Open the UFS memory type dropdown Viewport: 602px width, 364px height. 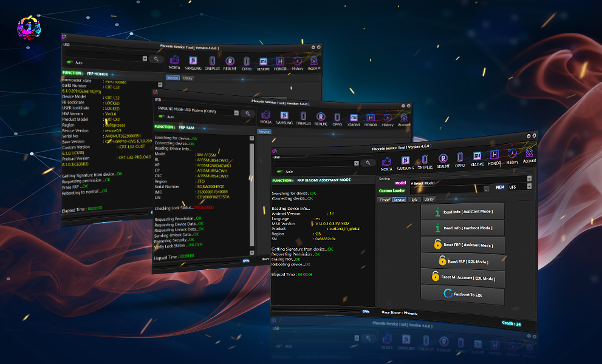(x=528, y=186)
